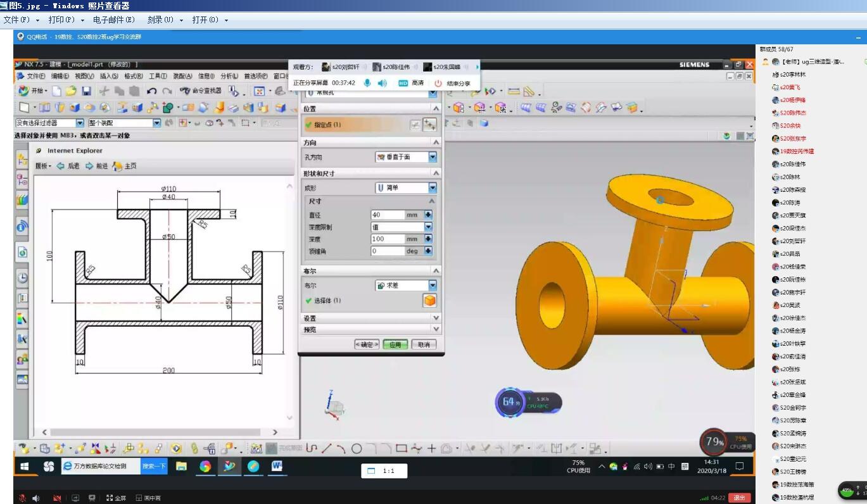Click the 确定 OK button
The width and height of the screenshot is (867, 504).
[367, 344]
